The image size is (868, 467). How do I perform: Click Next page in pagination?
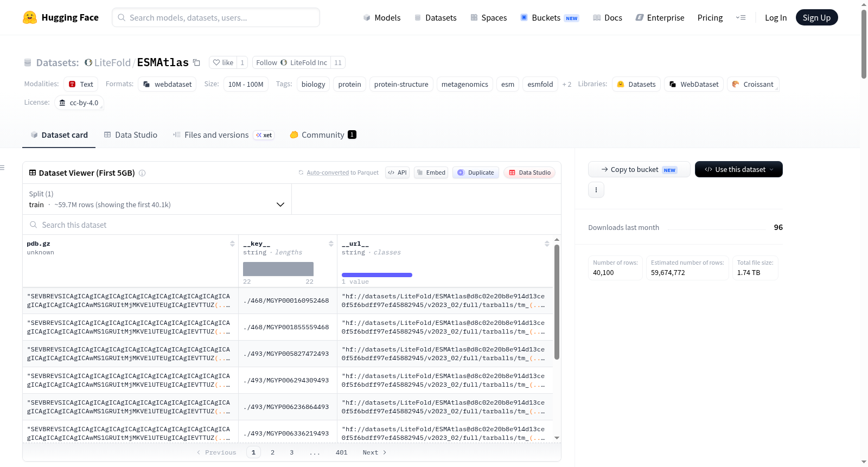[374, 452]
